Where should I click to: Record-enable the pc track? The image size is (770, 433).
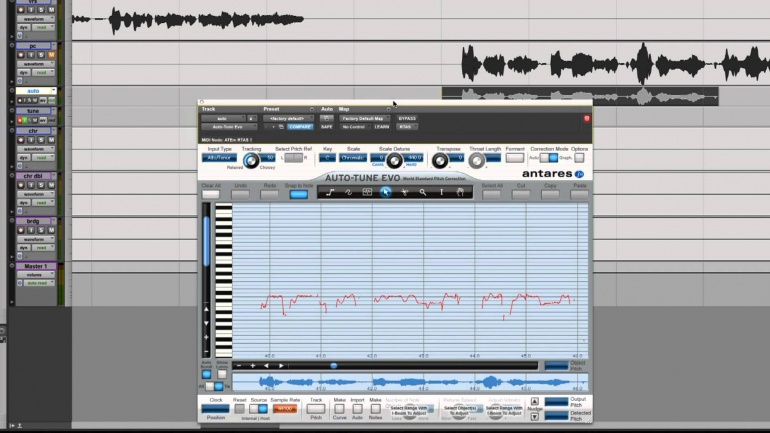click(x=21, y=55)
